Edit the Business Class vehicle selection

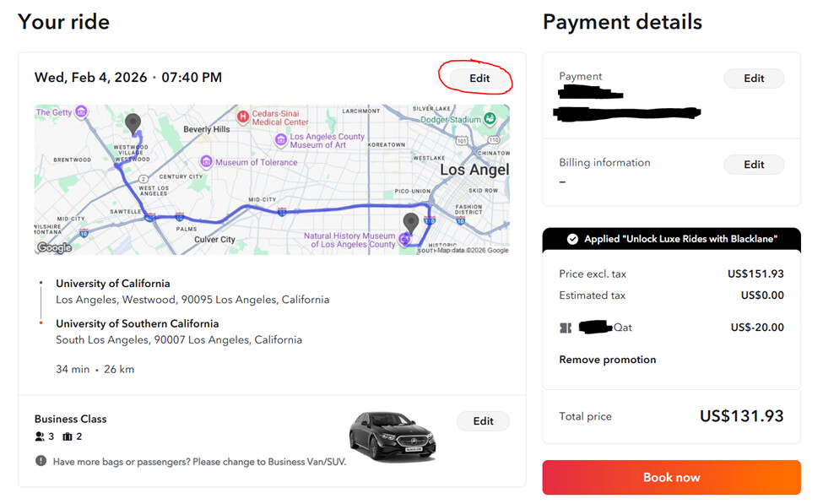tap(483, 421)
